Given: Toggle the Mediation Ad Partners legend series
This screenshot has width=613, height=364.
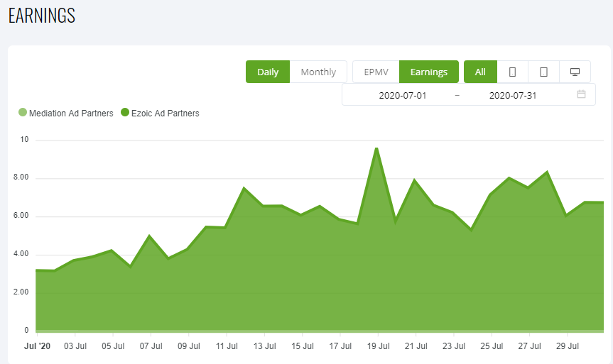Looking at the screenshot, I should [x=66, y=113].
